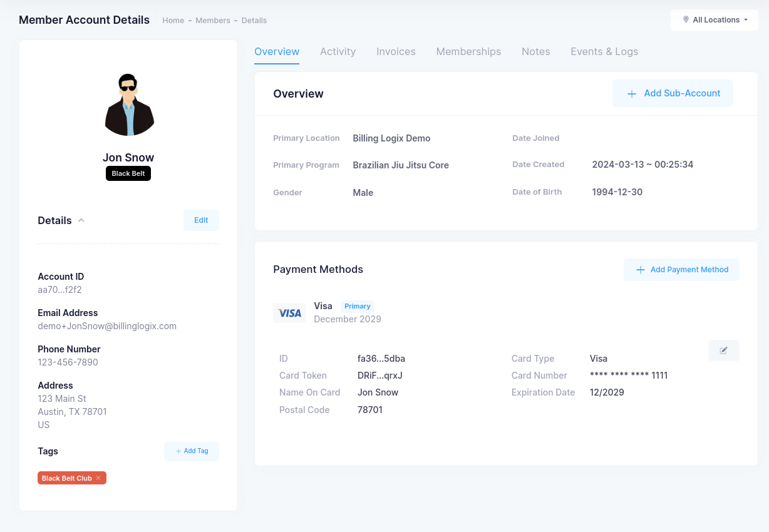
Task: Click the Edit button in Details
Action: 201,220
